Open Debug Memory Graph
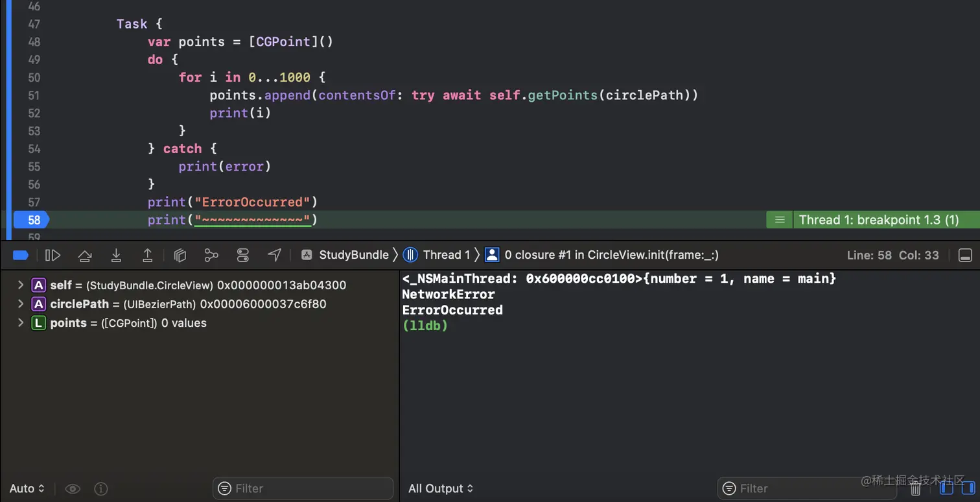This screenshot has width=980, height=502. [211, 255]
